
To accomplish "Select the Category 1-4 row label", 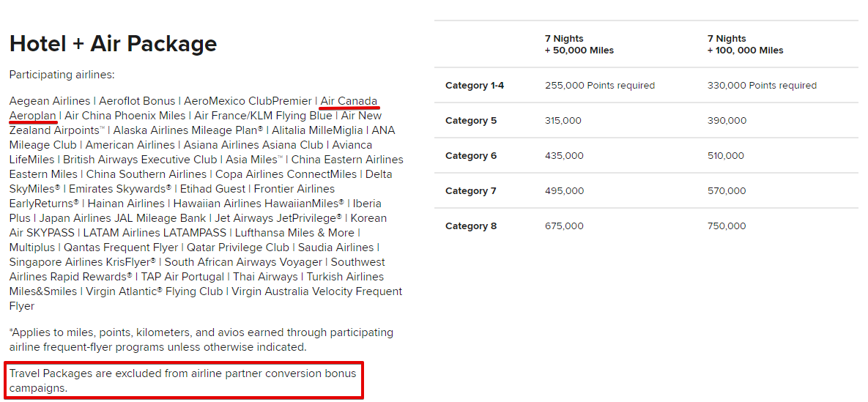I will (x=475, y=85).
